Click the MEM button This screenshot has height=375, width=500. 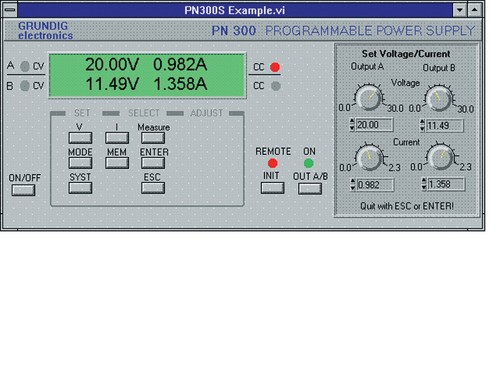tap(117, 163)
